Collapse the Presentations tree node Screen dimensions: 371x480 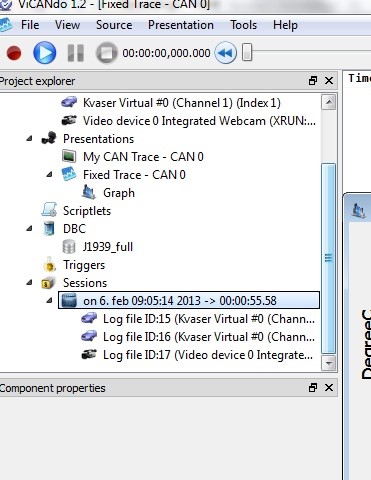click(x=29, y=138)
